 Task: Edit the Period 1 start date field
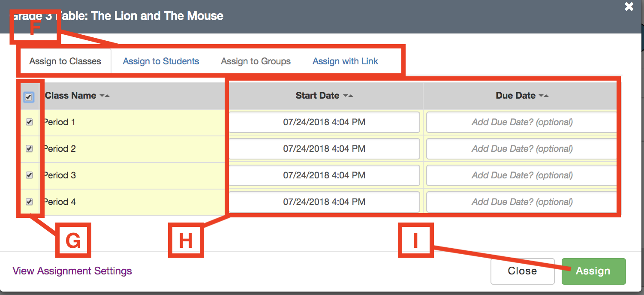[x=324, y=122]
